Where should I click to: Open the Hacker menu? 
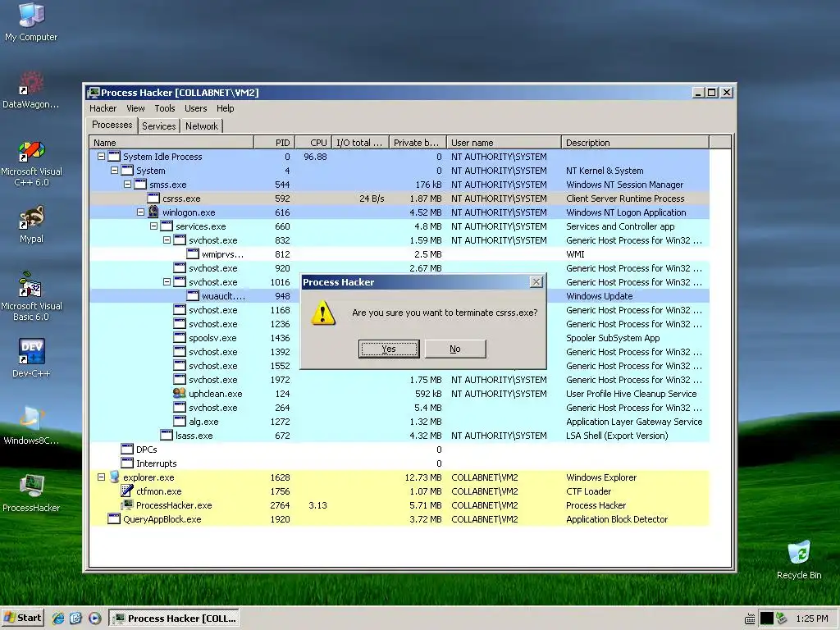coord(103,108)
